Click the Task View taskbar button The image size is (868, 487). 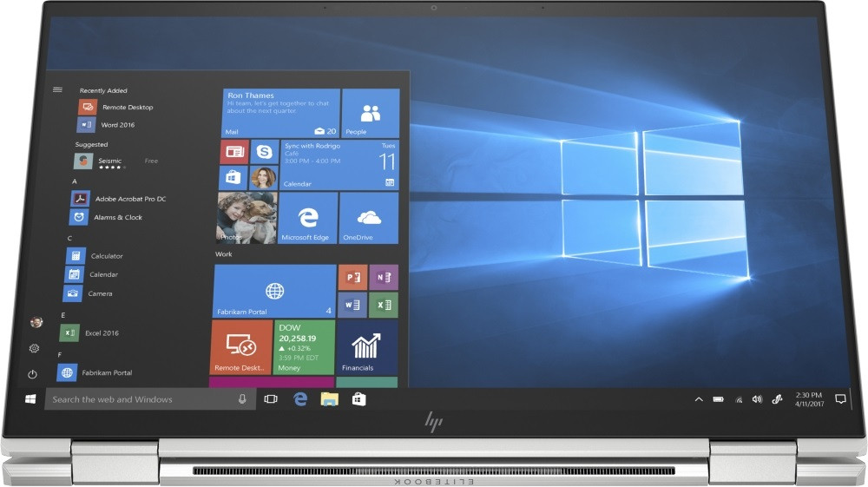point(271,399)
